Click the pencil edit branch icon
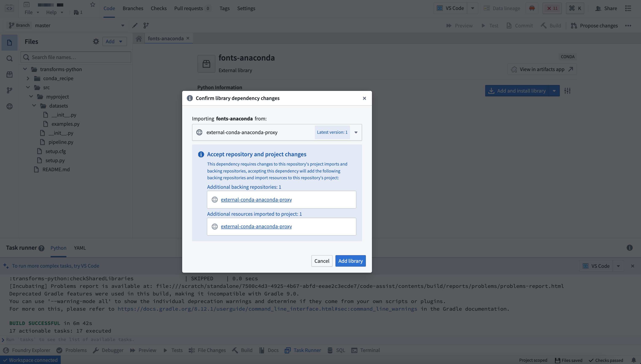The width and height of the screenshot is (641, 364). [135, 26]
